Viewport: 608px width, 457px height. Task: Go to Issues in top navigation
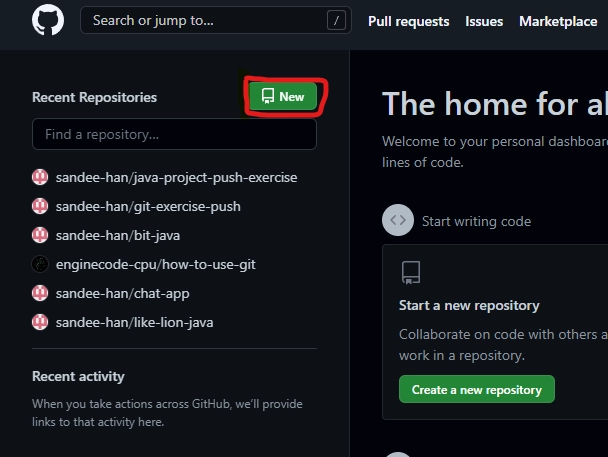pyautogui.click(x=484, y=21)
